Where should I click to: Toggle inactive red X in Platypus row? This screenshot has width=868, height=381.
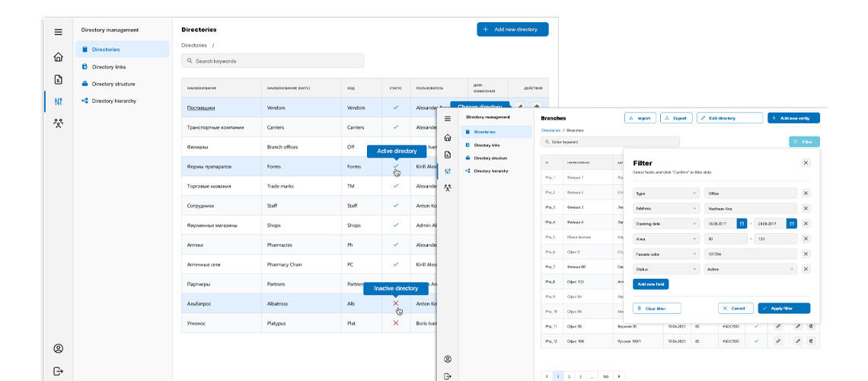point(396,323)
